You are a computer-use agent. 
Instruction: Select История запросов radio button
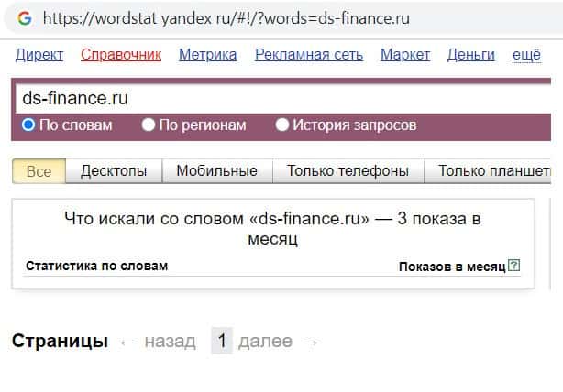pyautogui.click(x=281, y=125)
